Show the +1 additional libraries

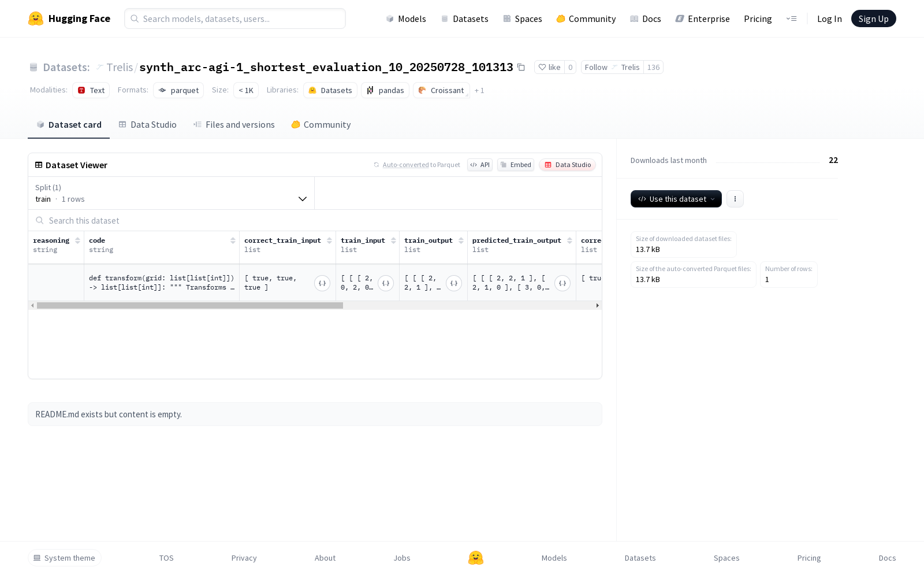tap(479, 90)
